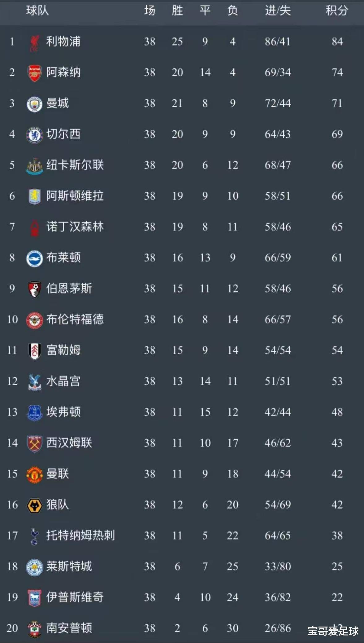Select the Everton club crest
This screenshot has height=643, width=364.
click(34, 413)
